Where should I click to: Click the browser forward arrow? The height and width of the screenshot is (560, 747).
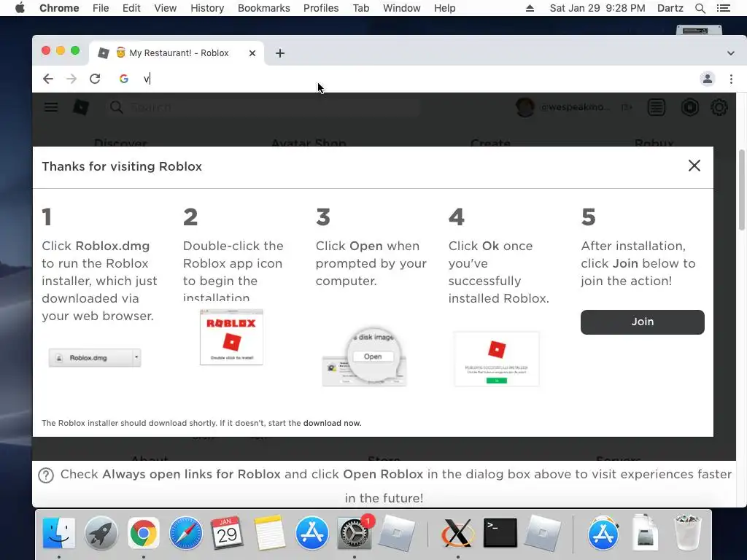71,79
